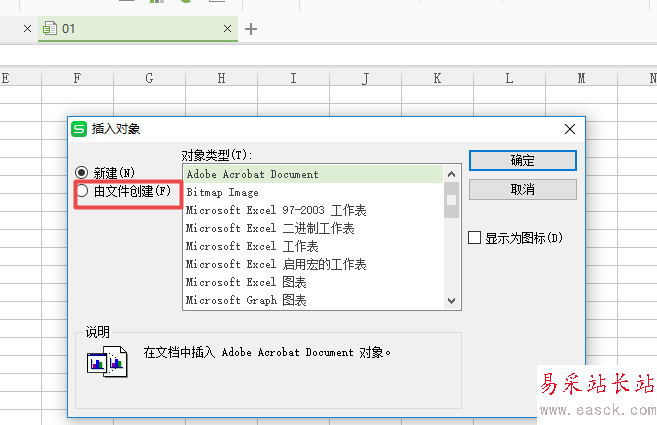
Task: Pick Microsoft Excel 二进制工作表 entry
Action: [x=313, y=228]
